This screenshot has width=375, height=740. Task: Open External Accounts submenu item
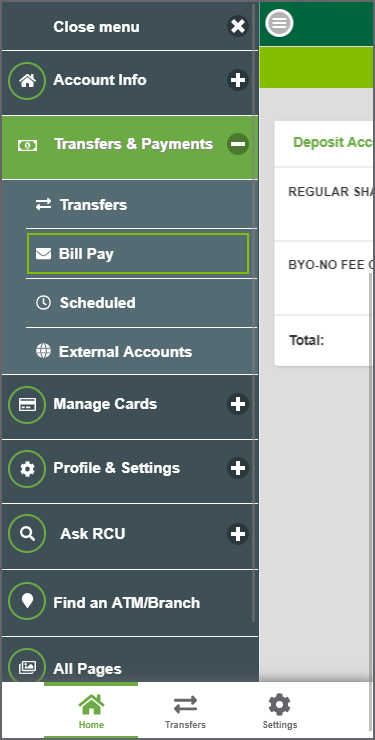point(142,352)
